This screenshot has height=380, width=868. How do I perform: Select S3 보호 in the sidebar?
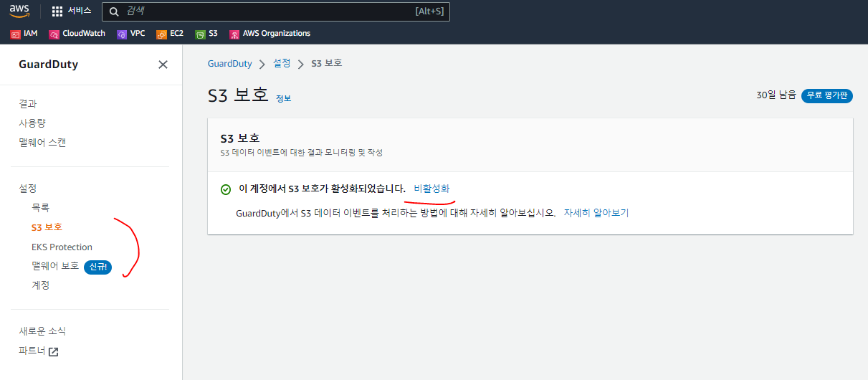coord(47,227)
